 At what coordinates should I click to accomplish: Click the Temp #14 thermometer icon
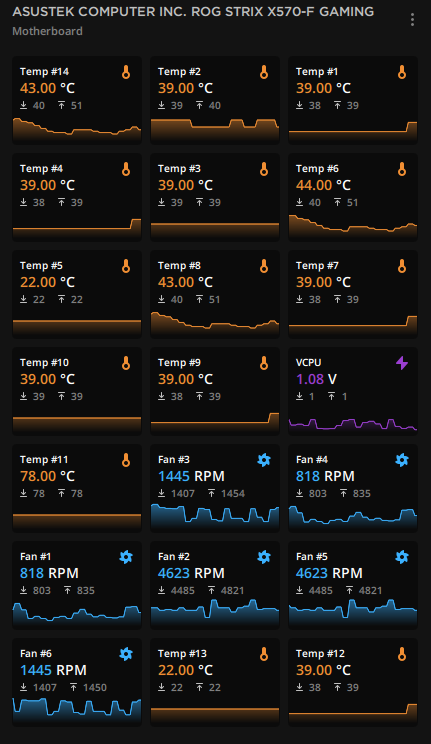pos(126,72)
